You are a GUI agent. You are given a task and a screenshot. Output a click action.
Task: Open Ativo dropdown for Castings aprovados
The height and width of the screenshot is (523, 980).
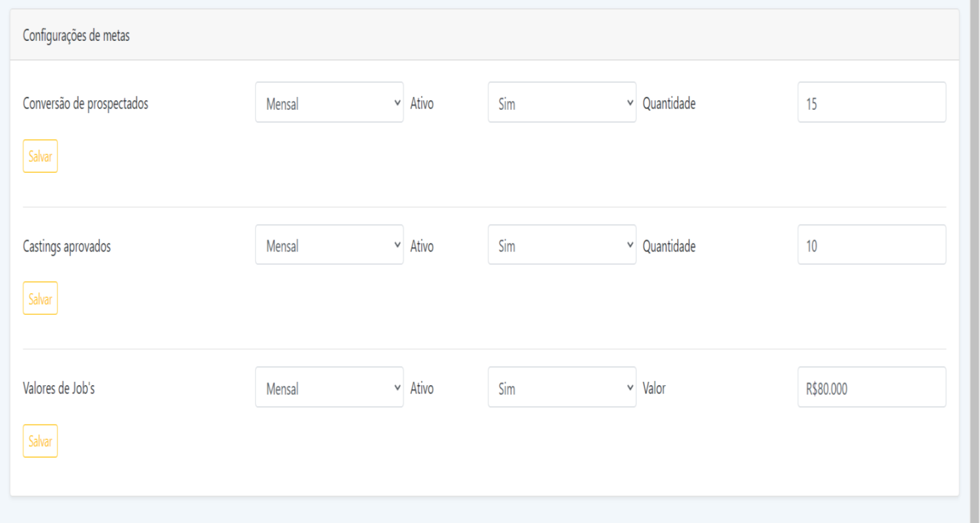click(x=562, y=245)
